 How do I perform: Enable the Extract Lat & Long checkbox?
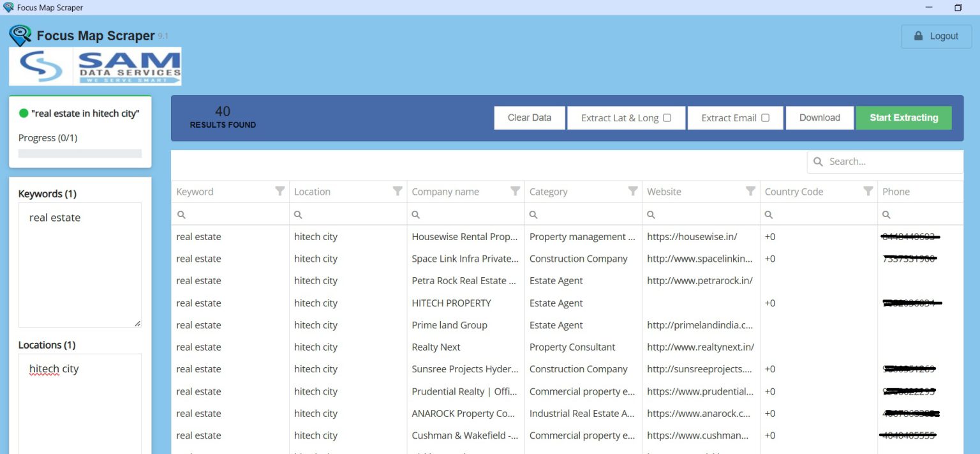[x=667, y=117]
